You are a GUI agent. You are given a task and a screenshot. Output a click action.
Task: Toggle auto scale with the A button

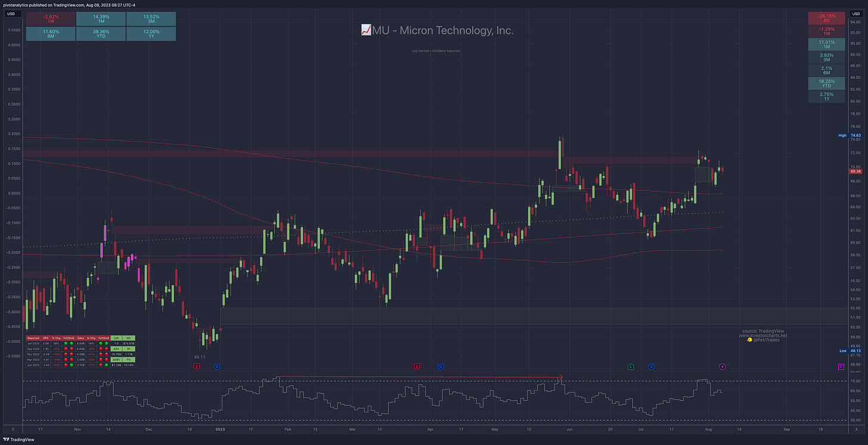click(855, 428)
